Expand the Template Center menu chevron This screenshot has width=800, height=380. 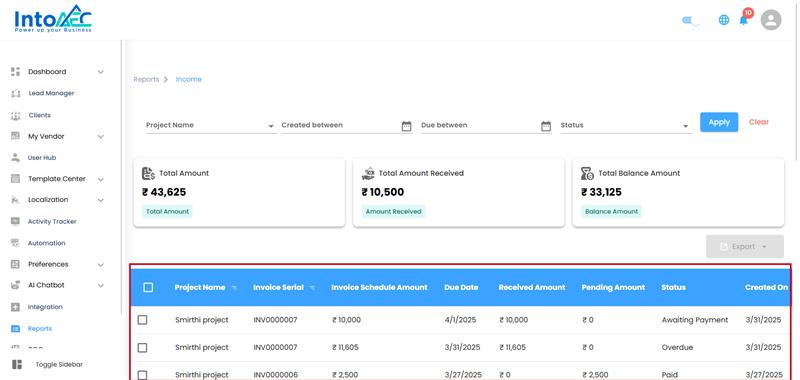101,180
